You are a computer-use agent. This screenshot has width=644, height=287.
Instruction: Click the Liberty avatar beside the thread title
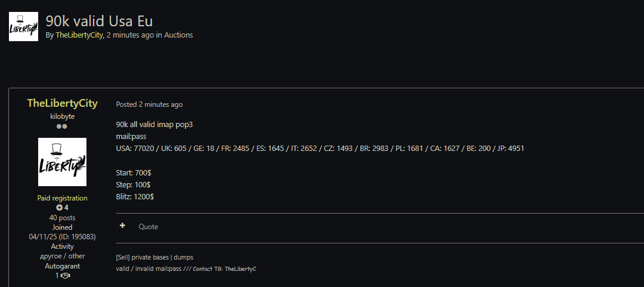pyautogui.click(x=23, y=27)
